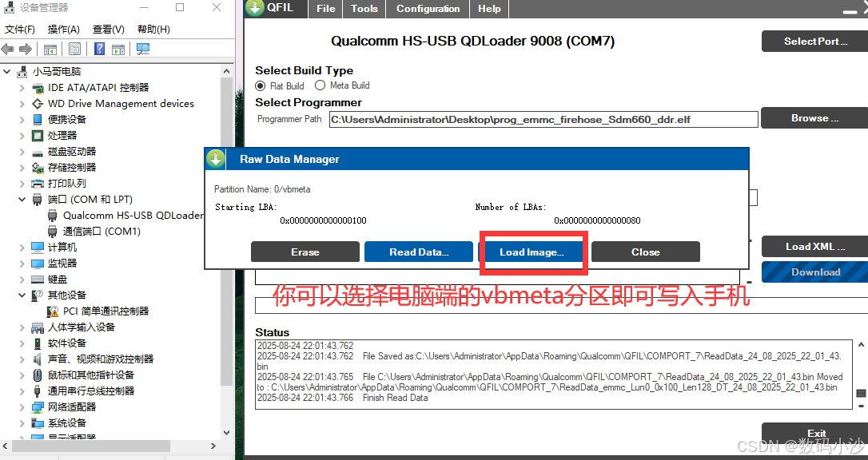868x460 pixels.
Task: Click the 'Finish Read Data' status log line
Action: pos(396,398)
